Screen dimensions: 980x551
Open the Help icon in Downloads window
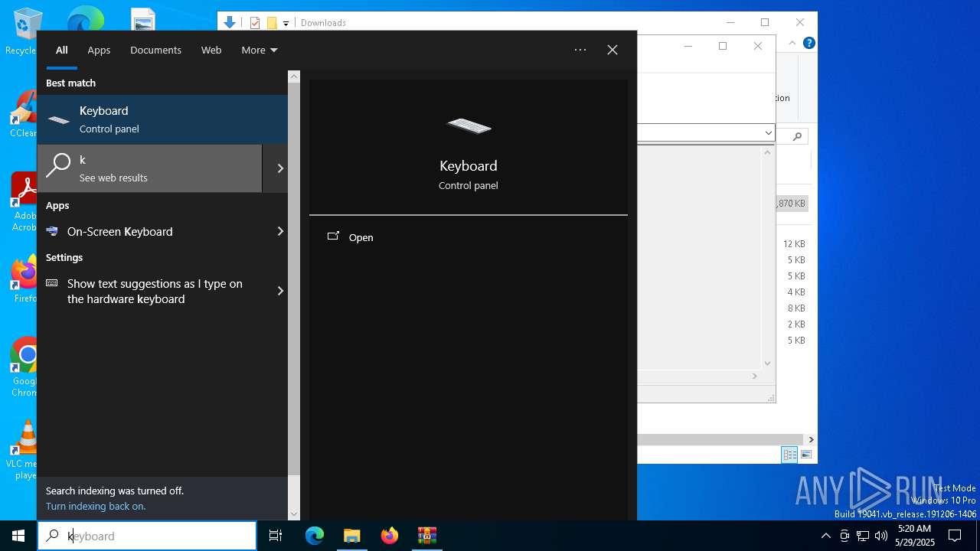808,43
